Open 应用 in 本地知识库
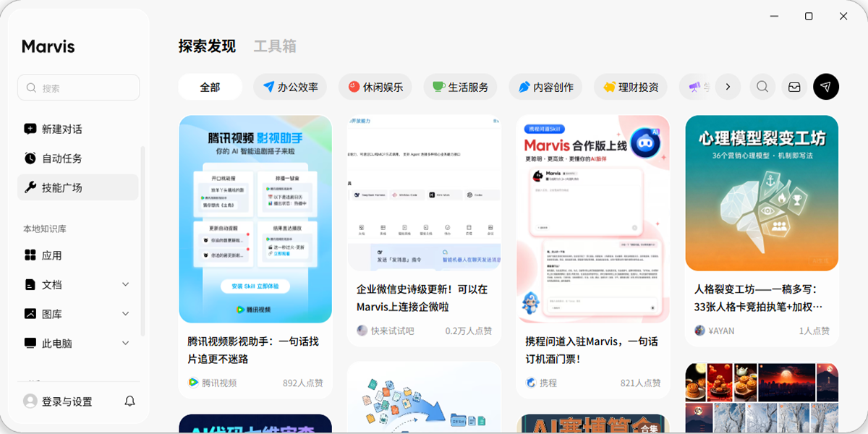This screenshot has width=868, height=434. click(78, 255)
